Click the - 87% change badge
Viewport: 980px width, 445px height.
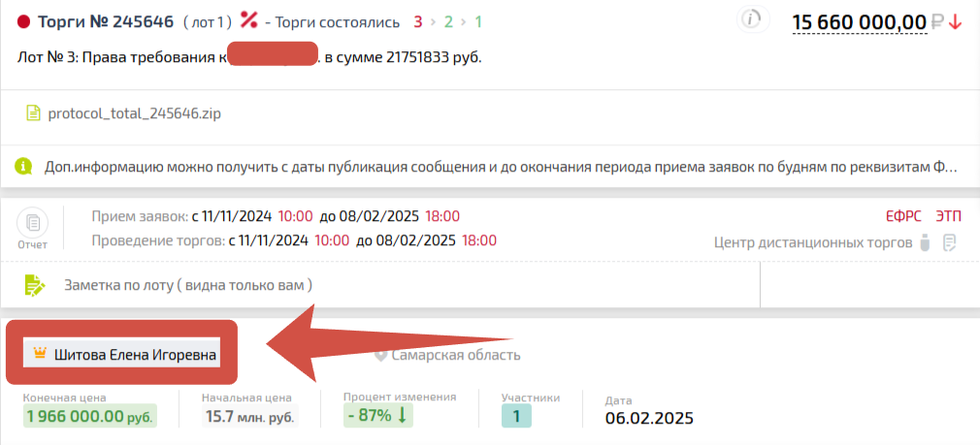(378, 416)
